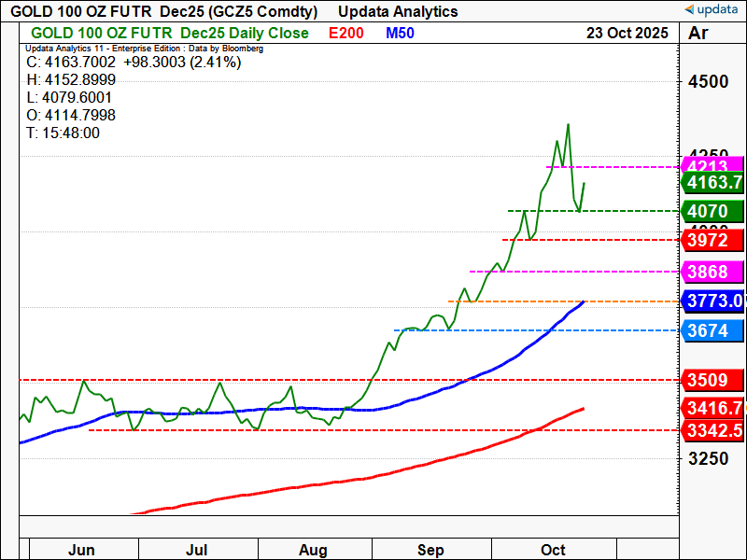This screenshot has width=747, height=560.
Task: Select Oct on the time axis
Action: click(554, 550)
